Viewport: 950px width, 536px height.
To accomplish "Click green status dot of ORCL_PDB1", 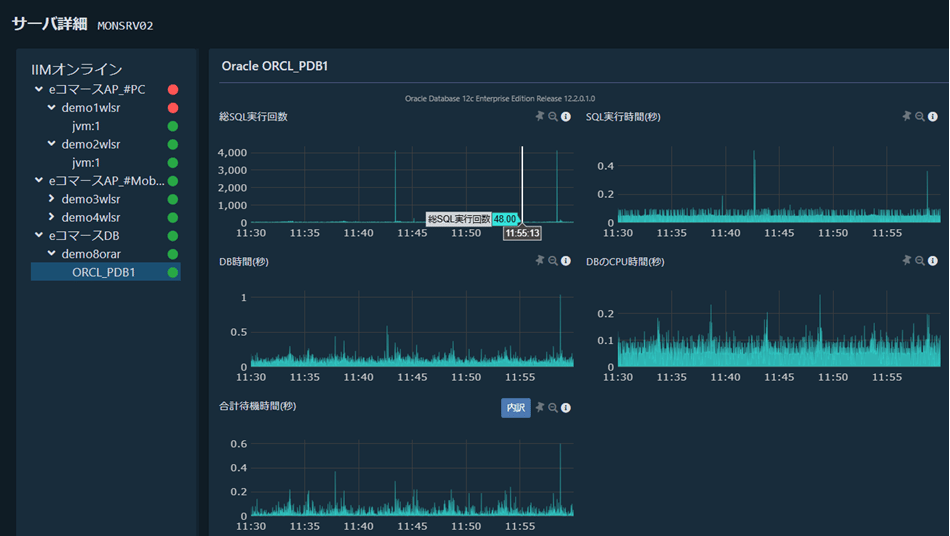I will pyautogui.click(x=173, y=273).
